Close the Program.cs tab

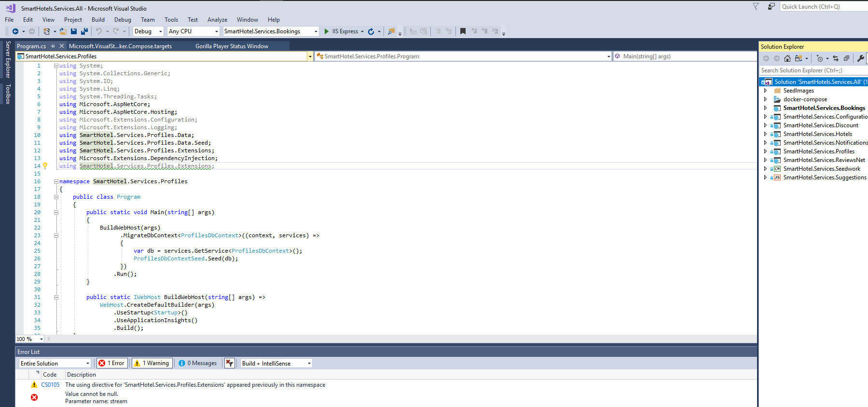(x=62, y=46)
